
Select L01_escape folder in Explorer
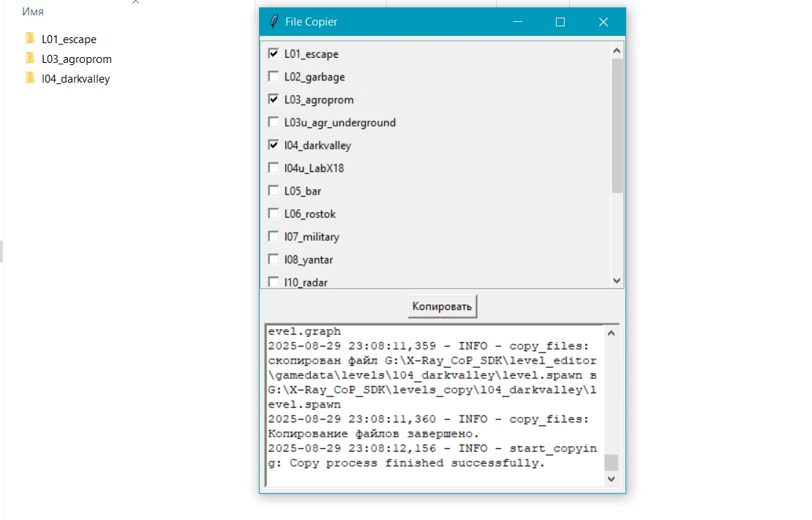[69, 39]
